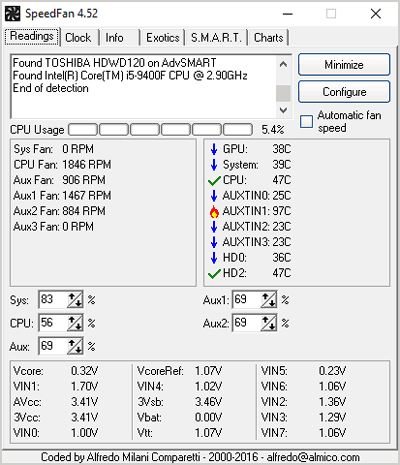Click the SpeedFan app icon in title bar

point(13,14)
